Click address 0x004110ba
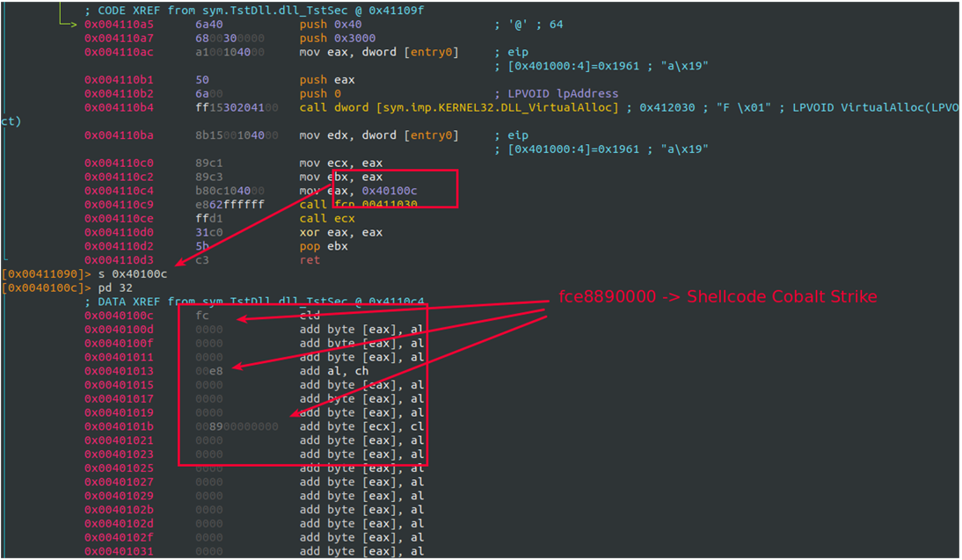The height and width of the screenshot is (560, 962). 119,135
